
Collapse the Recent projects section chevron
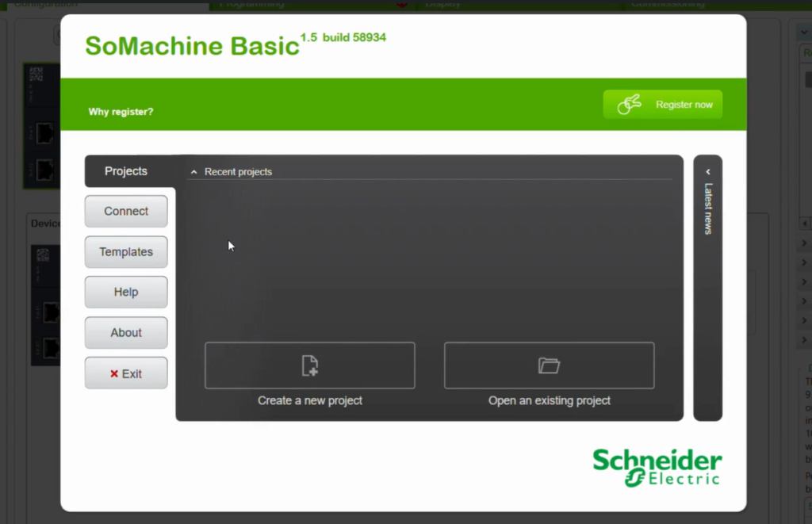pos(194,172)
